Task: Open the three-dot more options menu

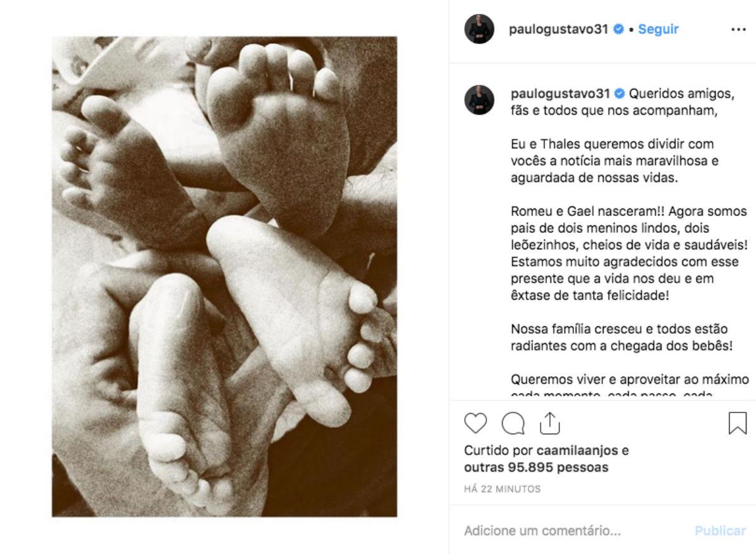Action: [x=738, y=30]
